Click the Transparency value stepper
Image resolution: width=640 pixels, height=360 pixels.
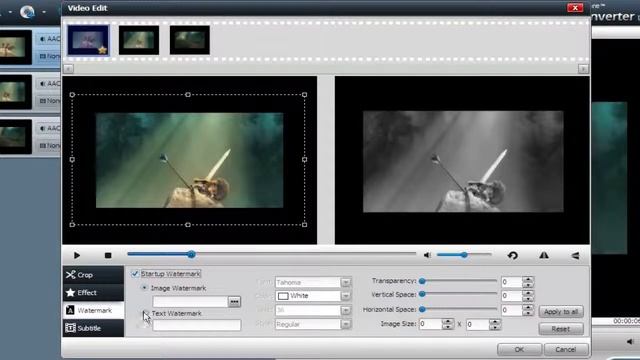click(528, 282)
